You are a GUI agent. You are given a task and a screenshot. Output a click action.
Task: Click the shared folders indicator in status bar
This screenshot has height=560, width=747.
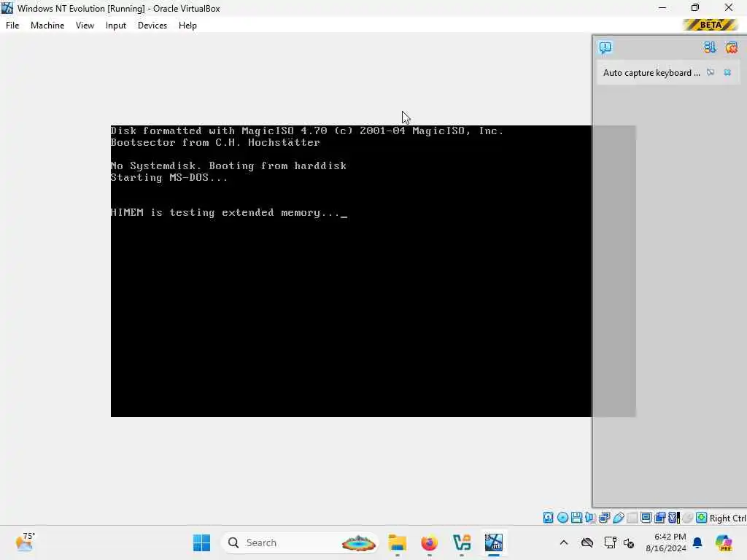point(632,518)
